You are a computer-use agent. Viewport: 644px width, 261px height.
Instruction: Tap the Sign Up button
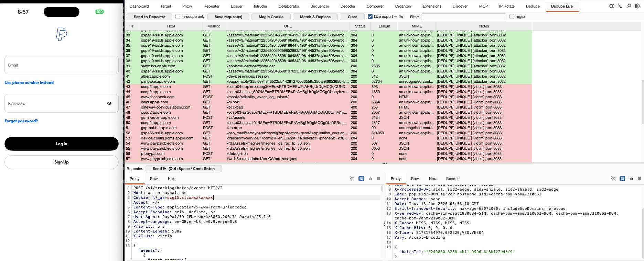point(62,162)
